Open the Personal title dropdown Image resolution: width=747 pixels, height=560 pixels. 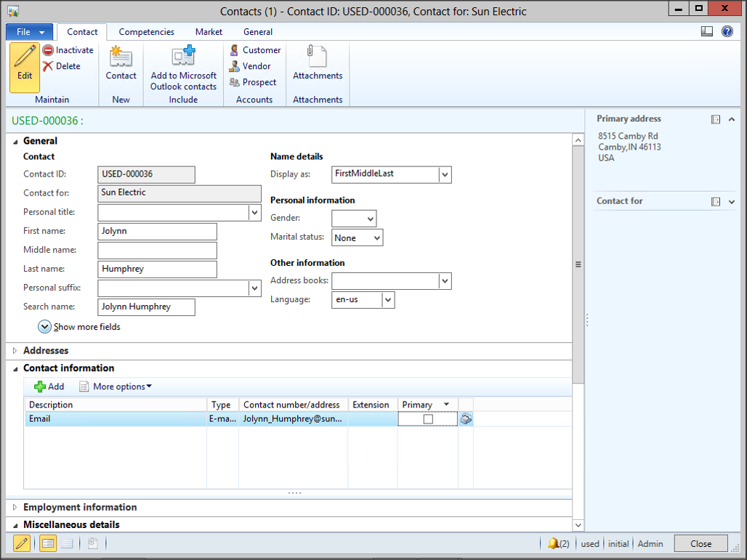254,212
